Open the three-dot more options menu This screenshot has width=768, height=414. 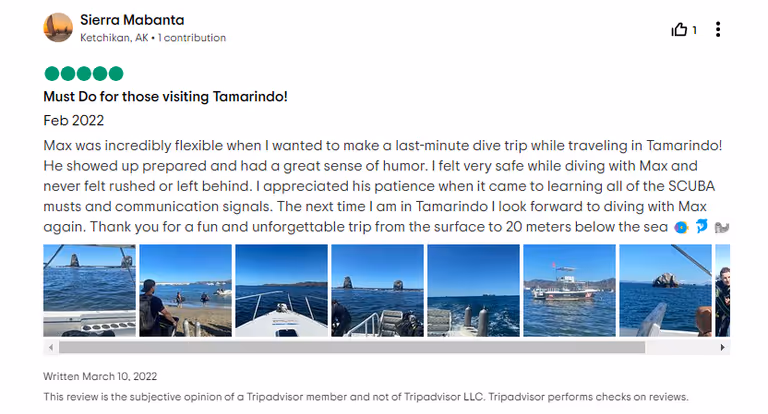pyautogui.click(x=718, y=30)
